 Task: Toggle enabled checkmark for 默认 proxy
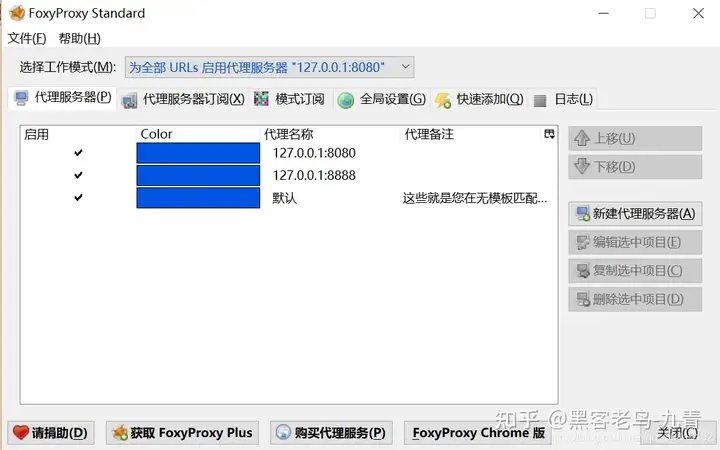click(79, 197)
